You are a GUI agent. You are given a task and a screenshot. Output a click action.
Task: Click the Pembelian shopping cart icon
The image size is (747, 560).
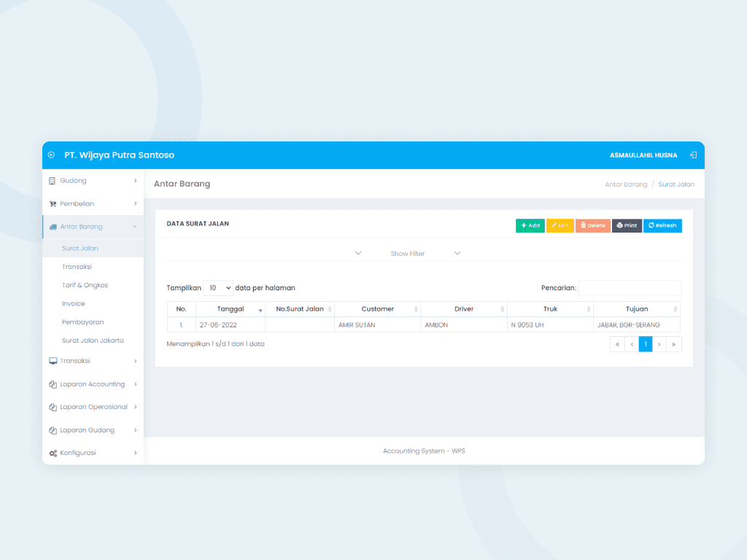(53, 204)
